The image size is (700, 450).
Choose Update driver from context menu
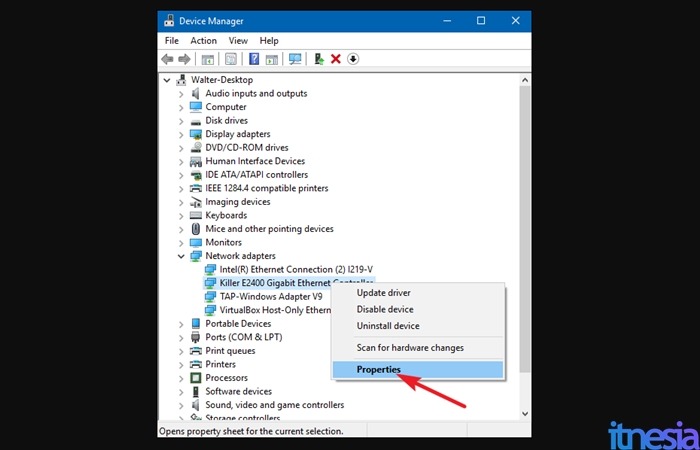418,293
